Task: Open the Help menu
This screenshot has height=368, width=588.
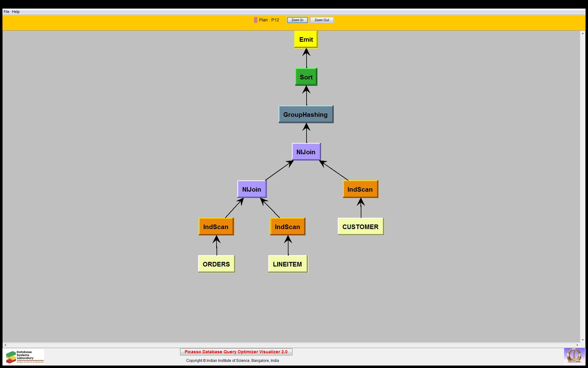Action: pos(16,12)
